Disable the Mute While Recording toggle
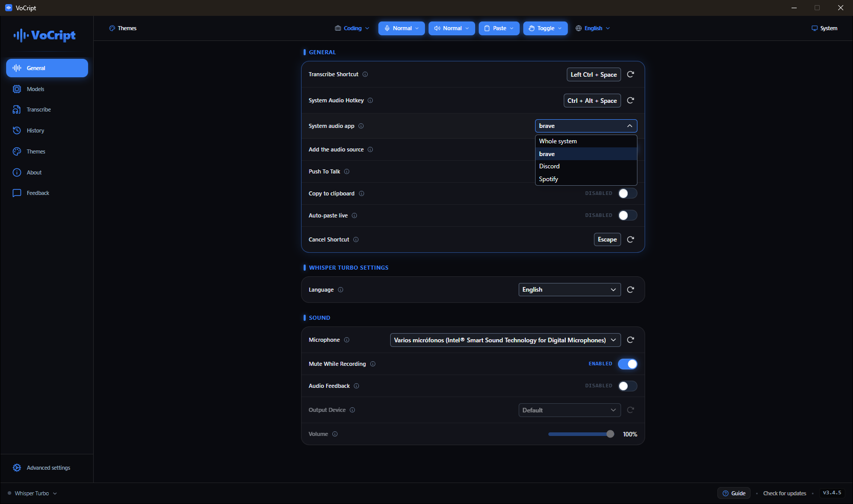Screen dimensions: 853x504 coord(628,364)
